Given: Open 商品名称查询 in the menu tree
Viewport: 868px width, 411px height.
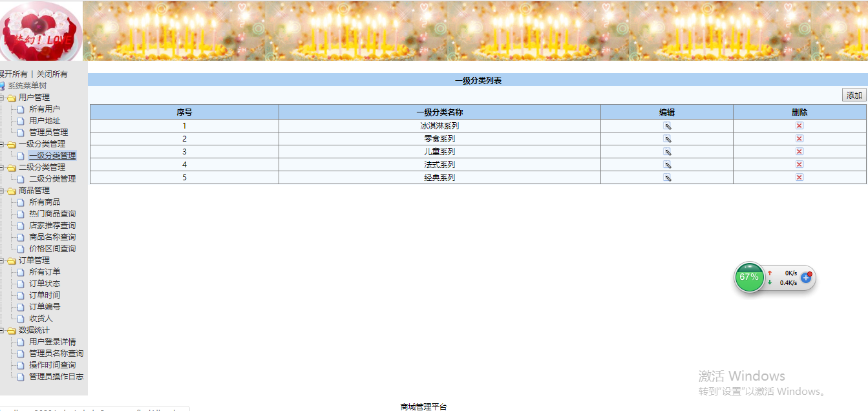Looking at the screenshot, I should pyautogui.click(x=52, y=237).
